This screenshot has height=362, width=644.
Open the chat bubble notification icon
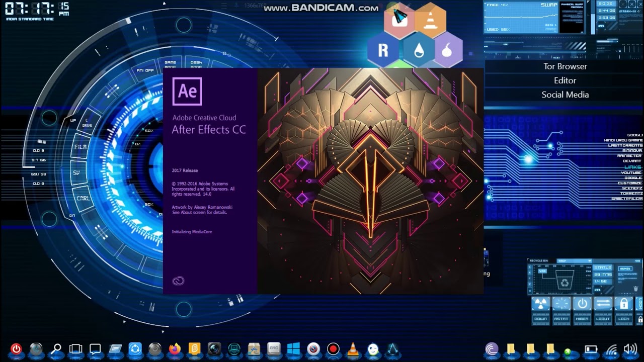pyautogui.click(x=95, y=349)
